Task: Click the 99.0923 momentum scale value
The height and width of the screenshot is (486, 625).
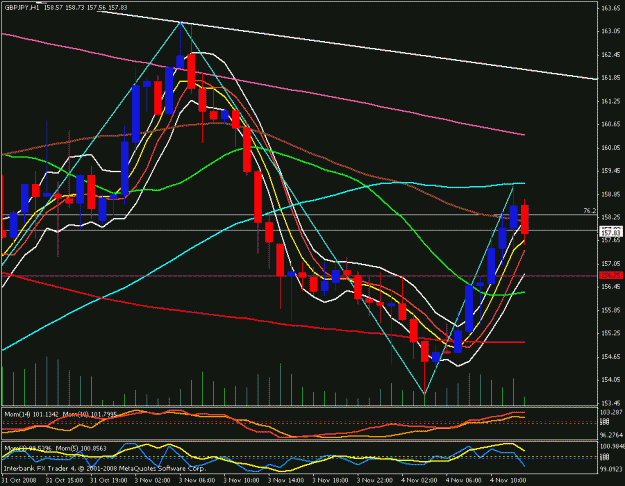Action: pos(612,469)
